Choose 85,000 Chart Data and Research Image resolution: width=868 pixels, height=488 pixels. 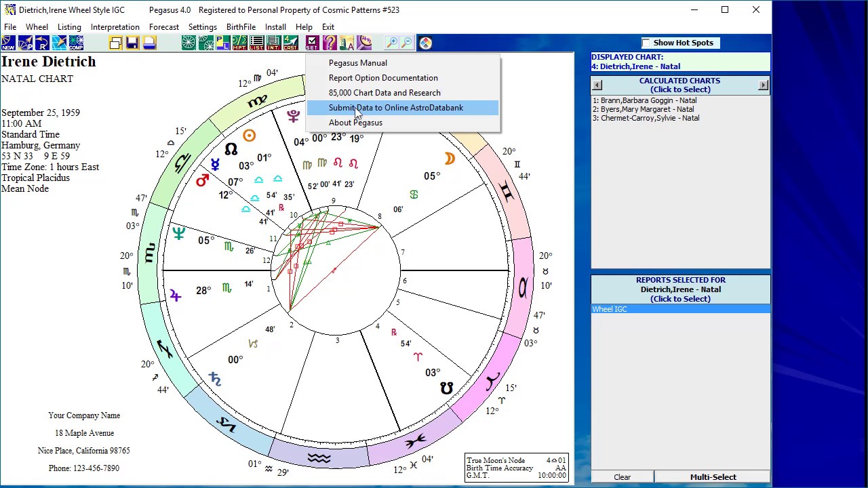point(403,93)
